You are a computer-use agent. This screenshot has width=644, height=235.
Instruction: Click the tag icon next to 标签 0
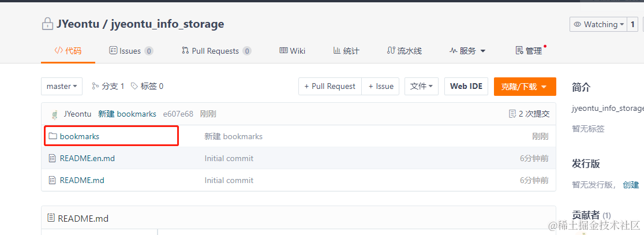(134, 86)
